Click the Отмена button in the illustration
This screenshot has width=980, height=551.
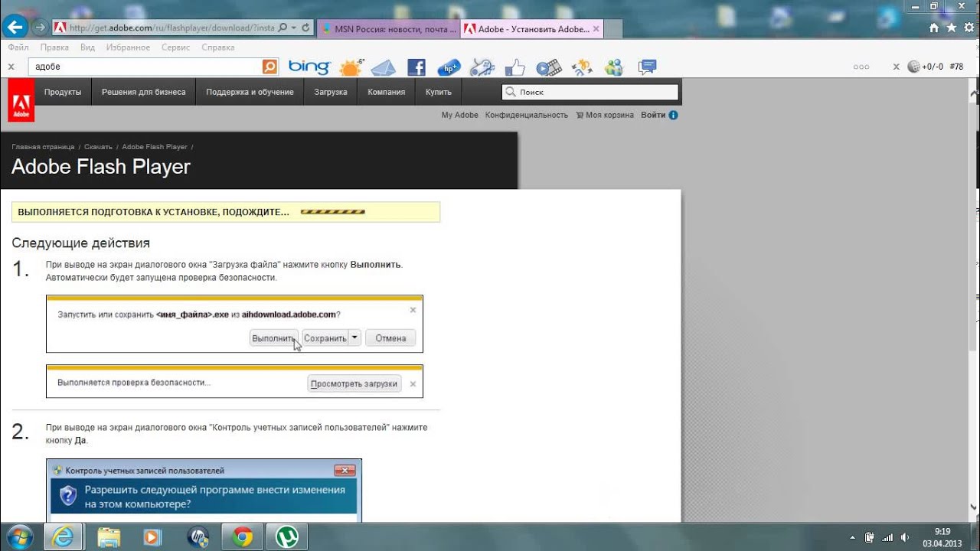pyautogui.click(x=390, y=337)
